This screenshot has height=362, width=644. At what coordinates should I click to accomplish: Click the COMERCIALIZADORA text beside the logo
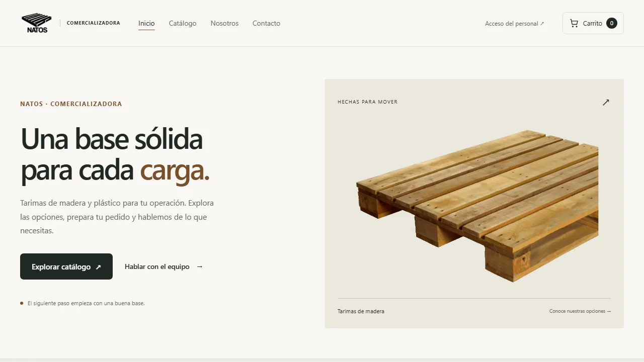[94, 23]
